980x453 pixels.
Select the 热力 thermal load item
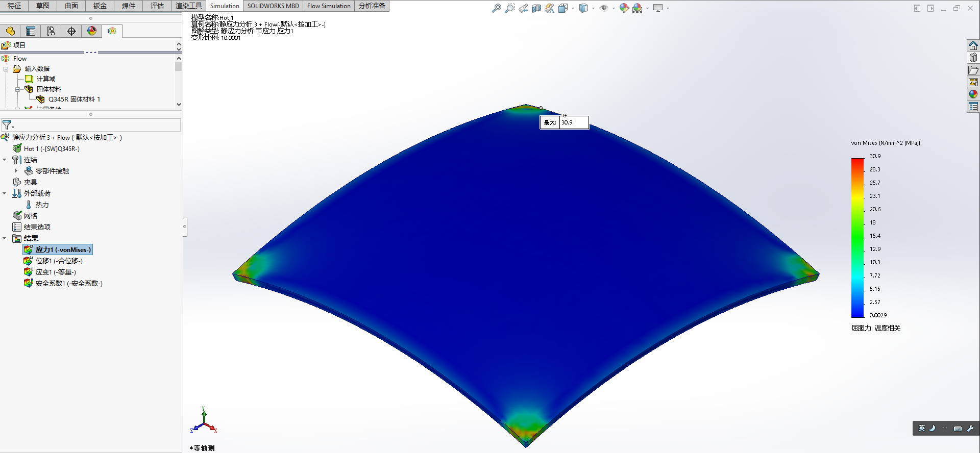pyautogui.click(x=37, y=205)
